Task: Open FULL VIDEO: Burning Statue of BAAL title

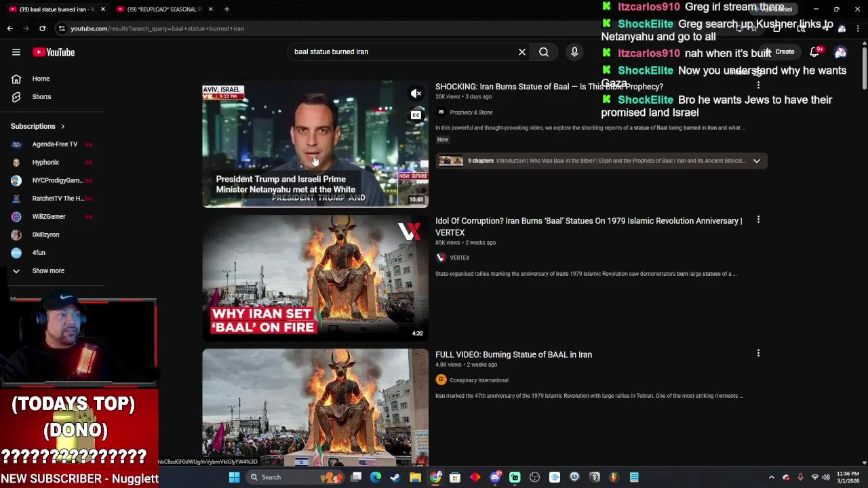Action: 513,354
